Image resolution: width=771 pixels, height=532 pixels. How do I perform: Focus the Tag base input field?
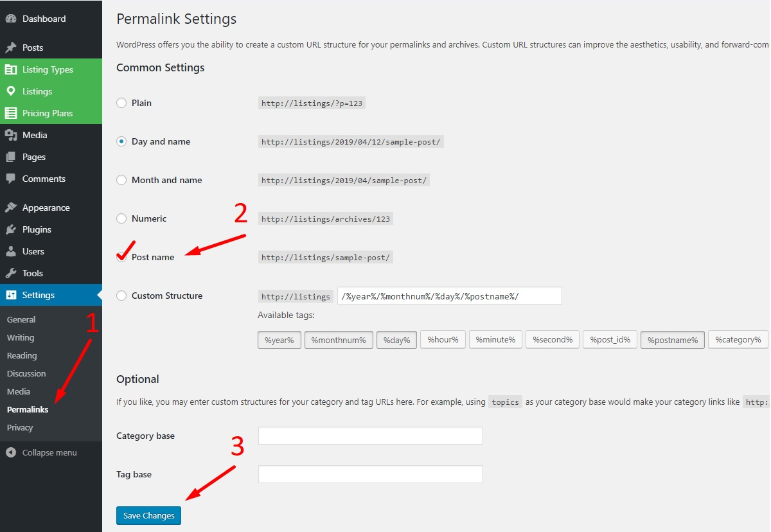click(x=370, y=474)
